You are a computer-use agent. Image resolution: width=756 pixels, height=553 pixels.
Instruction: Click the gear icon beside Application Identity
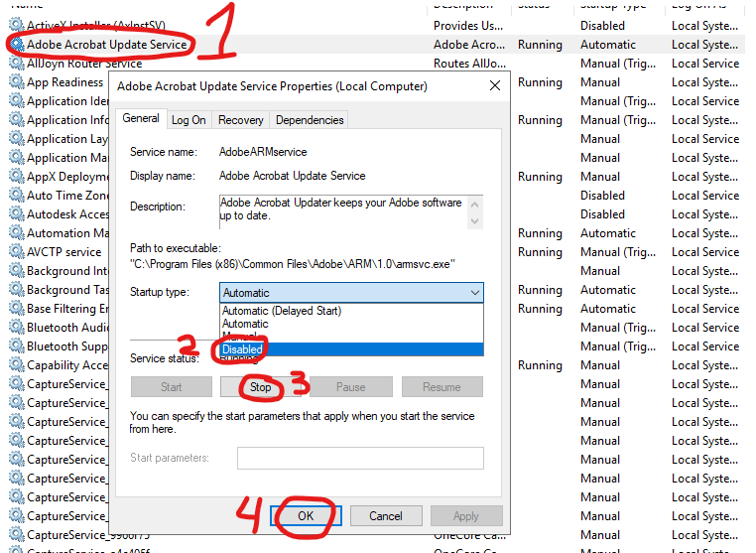coord(17,101)
